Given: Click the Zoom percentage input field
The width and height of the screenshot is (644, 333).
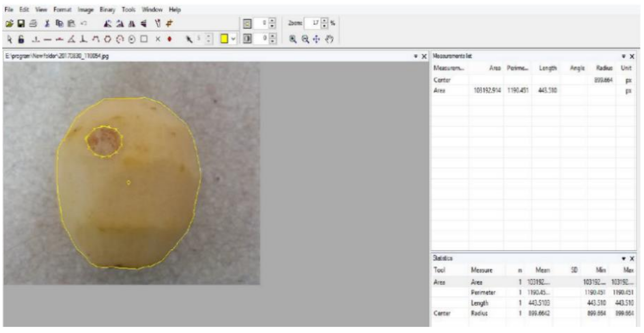Looking at the screenshot, I should pos(313,23).
